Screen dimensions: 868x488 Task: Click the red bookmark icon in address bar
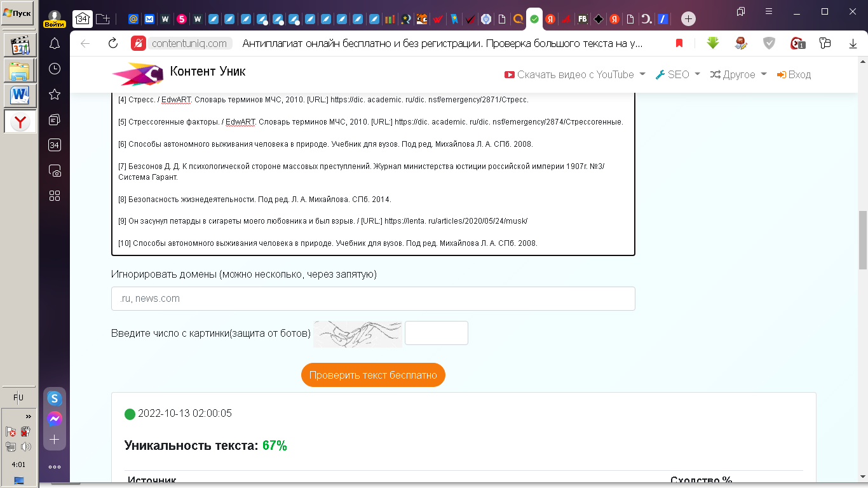pos(679,43)
